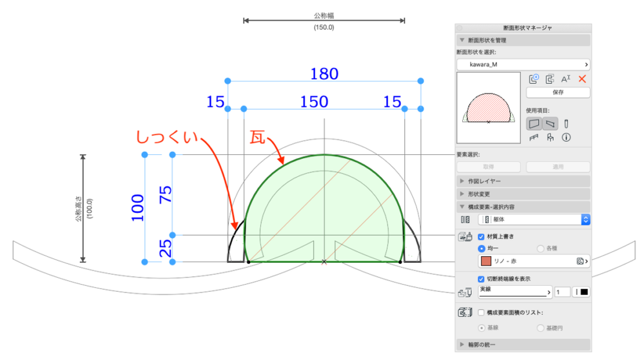Click the panel's window close circle
The width and height of the screenshot is (644, 364).
[460, 28]
